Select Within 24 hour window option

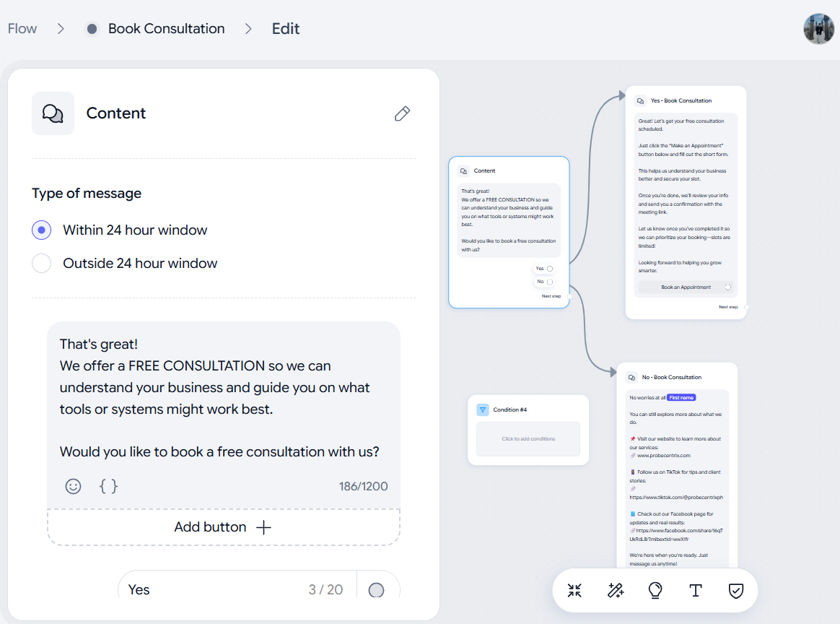[x=42, y=230]
